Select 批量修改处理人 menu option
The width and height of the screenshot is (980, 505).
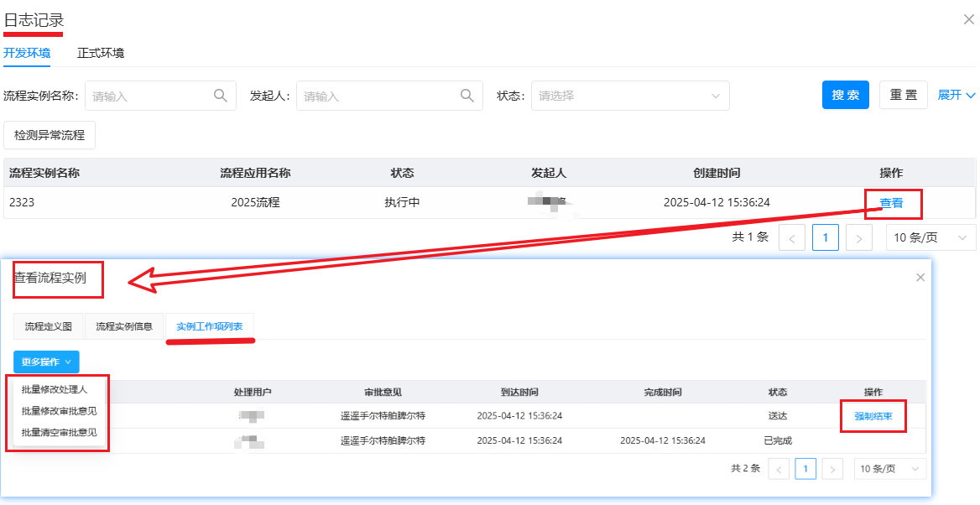point(55,389)
